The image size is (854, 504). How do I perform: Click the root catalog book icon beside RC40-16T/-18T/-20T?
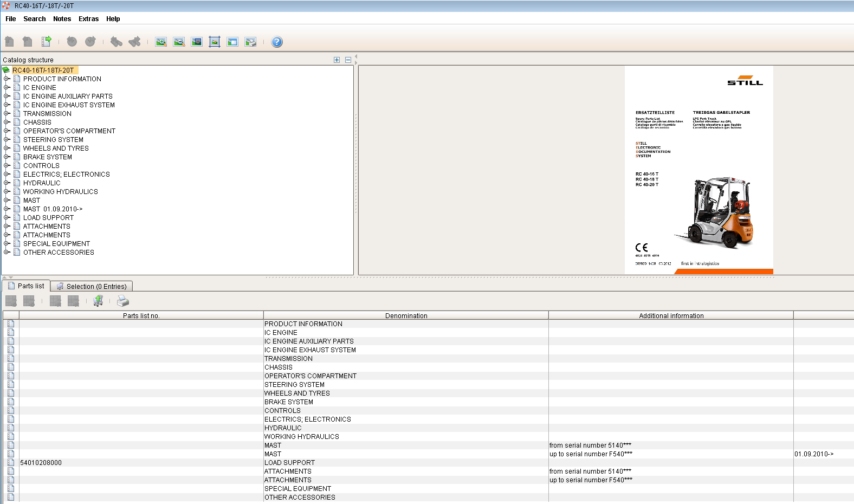pos(6,70)
